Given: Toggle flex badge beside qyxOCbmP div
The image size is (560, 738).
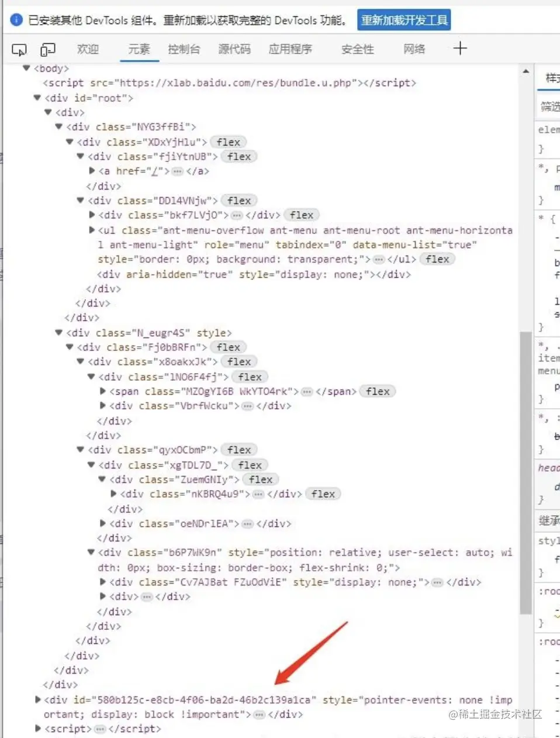Looking at the screenshot, I should [x=239, y=450].
